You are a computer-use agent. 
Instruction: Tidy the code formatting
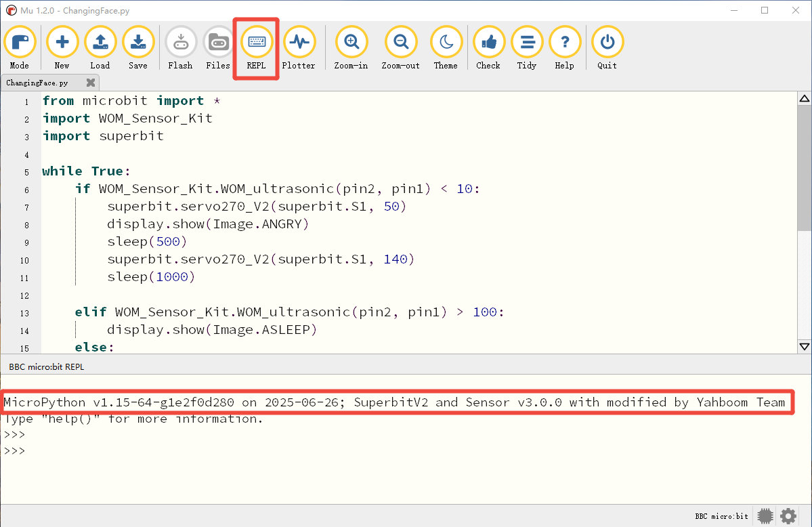[x=527, y=48]
